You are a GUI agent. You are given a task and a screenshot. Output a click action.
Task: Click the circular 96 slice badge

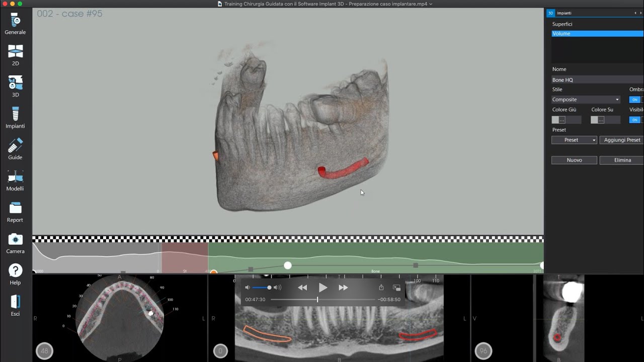pos(484,351)
